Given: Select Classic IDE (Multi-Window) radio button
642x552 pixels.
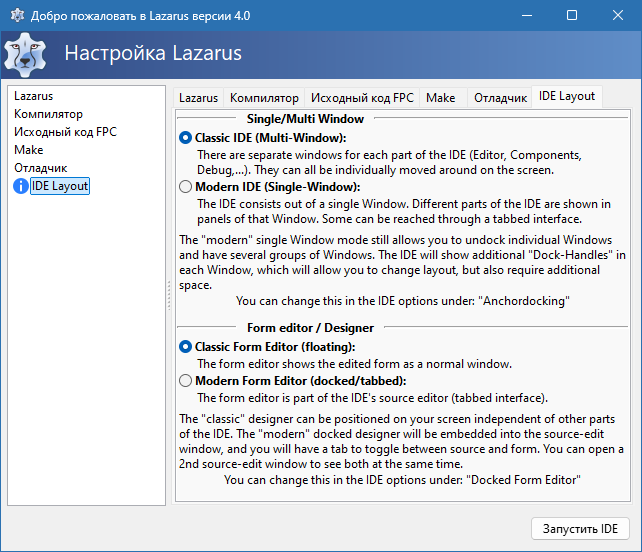Looking at the screenshot, I should click(x=185, y=138).
